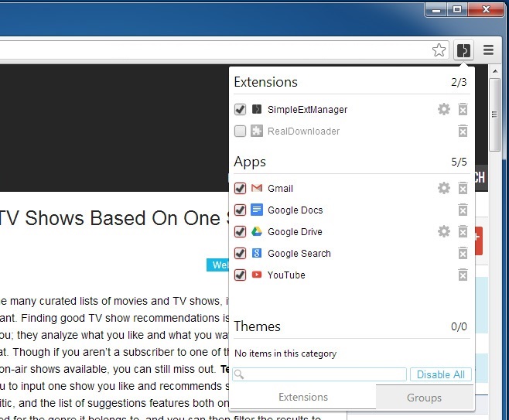The height and width of the screenshot is (420, 509).
Task: Click the Apps 5/5 counter
Action: [459, 162]
